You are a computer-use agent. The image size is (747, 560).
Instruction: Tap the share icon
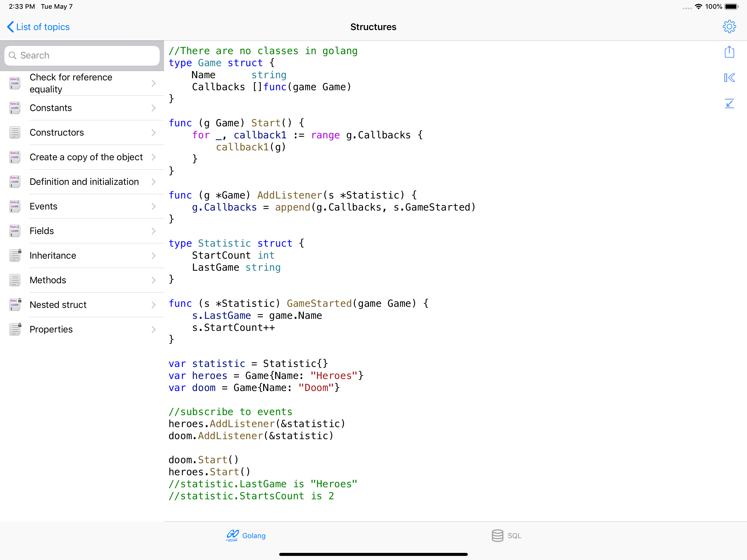(x=729, y=52)
